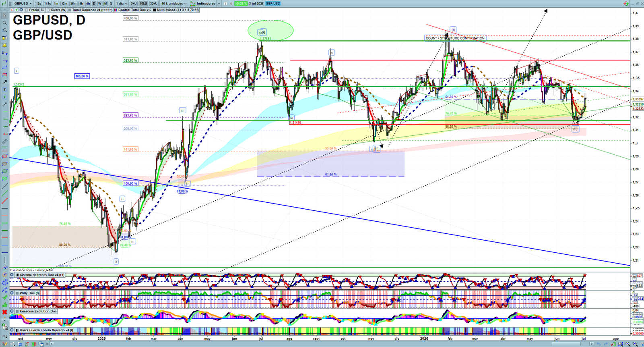Click the +0,03 % change badge

pyautogui.click(x=241, y=3)
